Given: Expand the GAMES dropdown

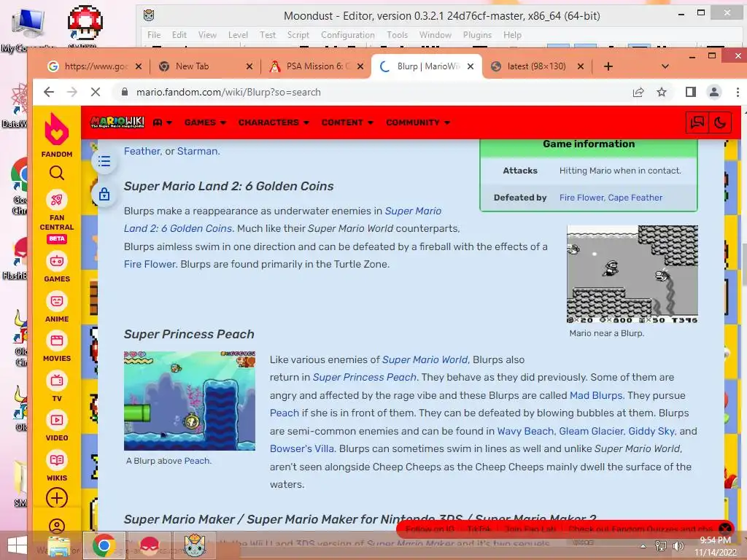Looking at the screenshot, I should [205, 122].
